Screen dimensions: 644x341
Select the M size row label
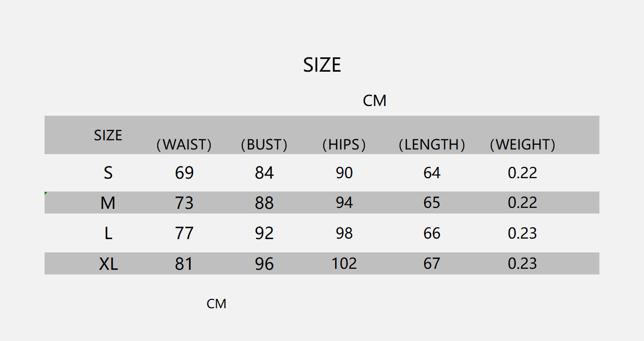(108, 203)
